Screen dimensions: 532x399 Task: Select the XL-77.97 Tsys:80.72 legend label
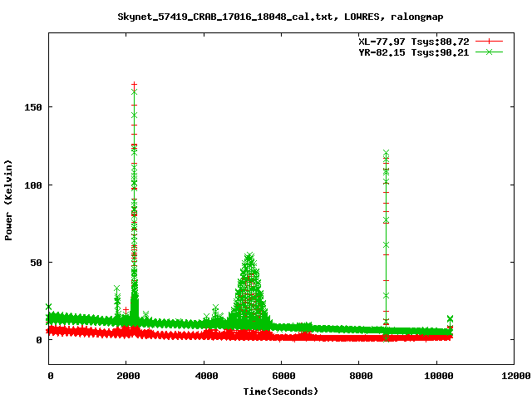coord(414,42)
